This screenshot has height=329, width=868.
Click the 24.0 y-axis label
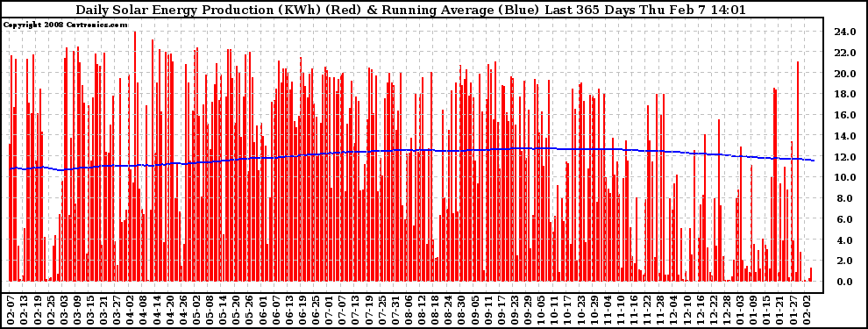tap(845, 32)
